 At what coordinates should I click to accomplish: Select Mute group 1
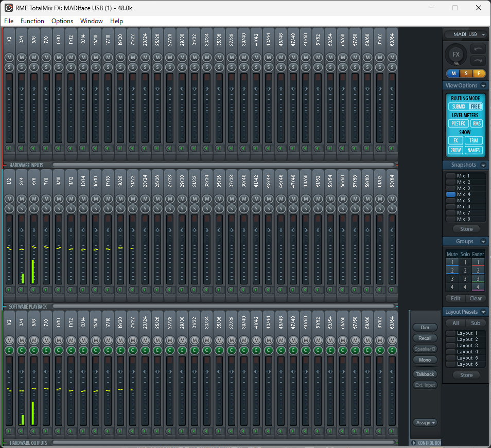[452, 262]
